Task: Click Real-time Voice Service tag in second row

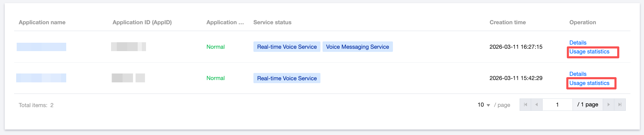Action: 287,78
